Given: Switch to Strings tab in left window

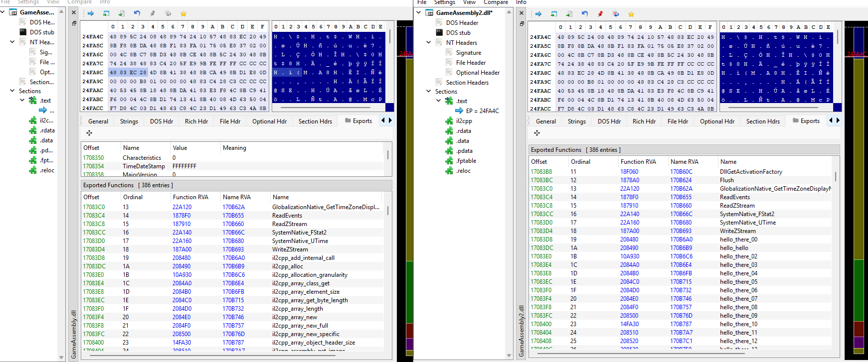Looking at the screenshot, I should [129, 121].
